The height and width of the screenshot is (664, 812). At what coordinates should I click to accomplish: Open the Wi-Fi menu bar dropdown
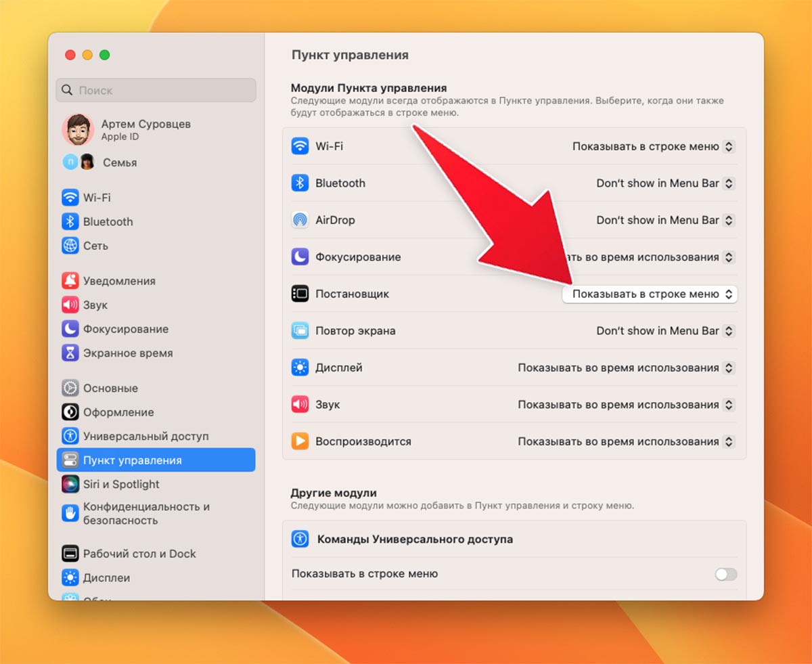click(x=653, y=146)
